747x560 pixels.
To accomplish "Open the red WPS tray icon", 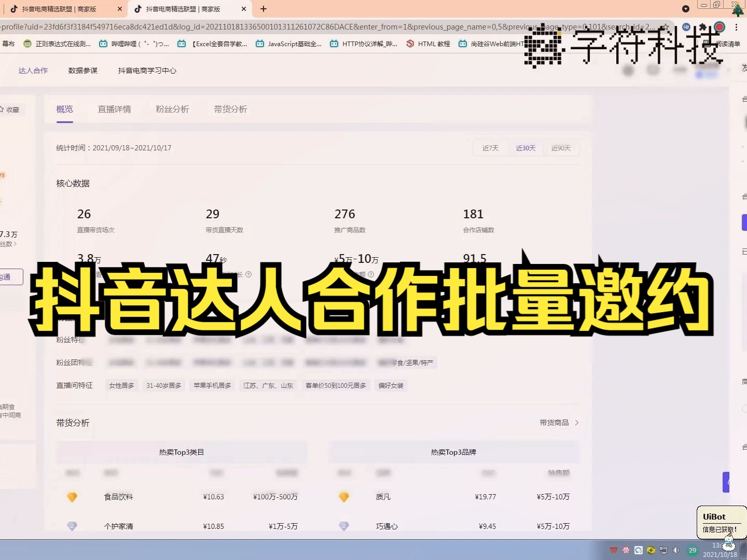I will pos(614,550).
